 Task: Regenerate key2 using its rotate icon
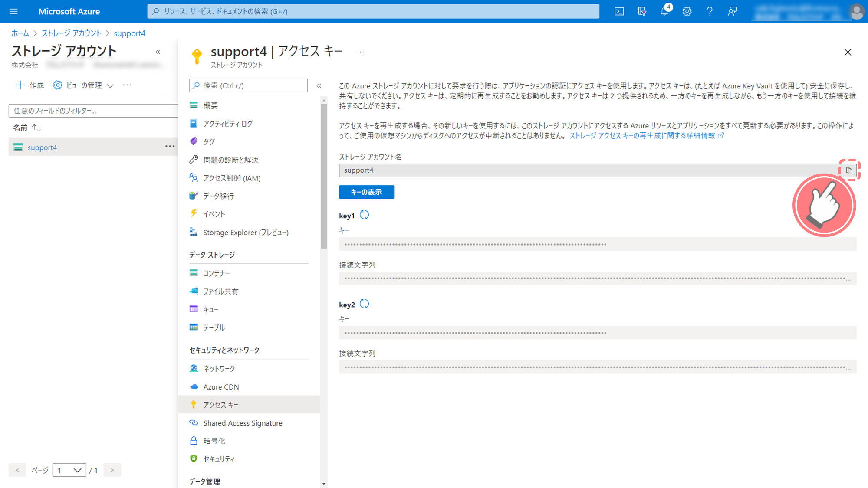click(365, 304)
